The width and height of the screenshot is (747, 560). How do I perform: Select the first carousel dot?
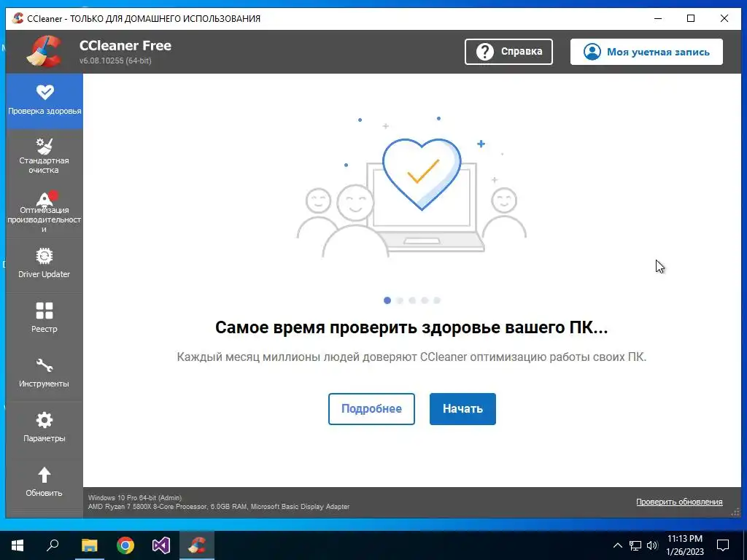[387, 300]
